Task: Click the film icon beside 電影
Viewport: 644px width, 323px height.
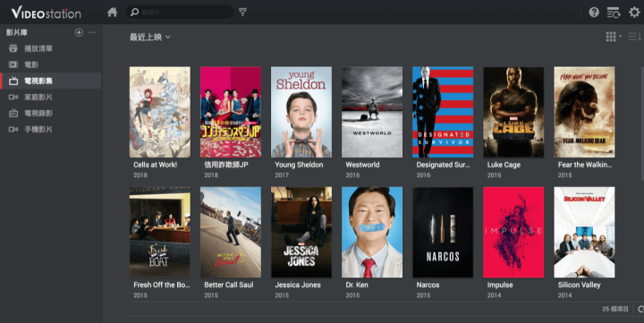Action: coord(13,64)
